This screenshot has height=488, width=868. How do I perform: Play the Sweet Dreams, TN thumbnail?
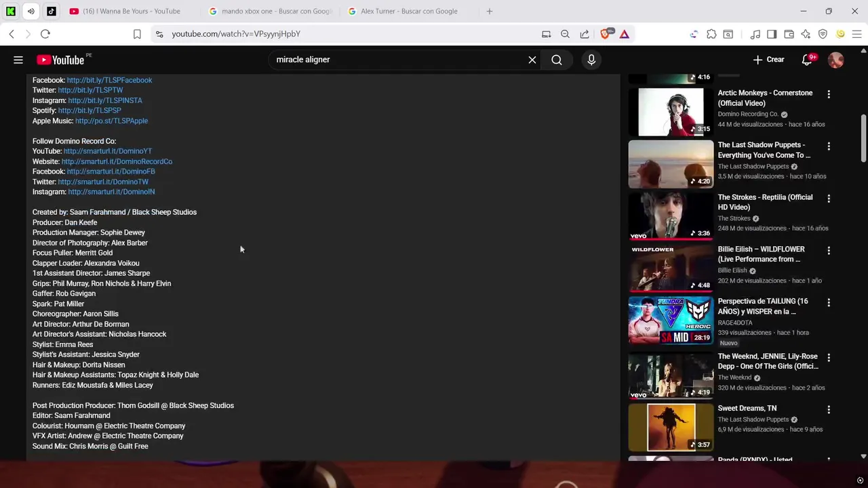coord(671,427)
